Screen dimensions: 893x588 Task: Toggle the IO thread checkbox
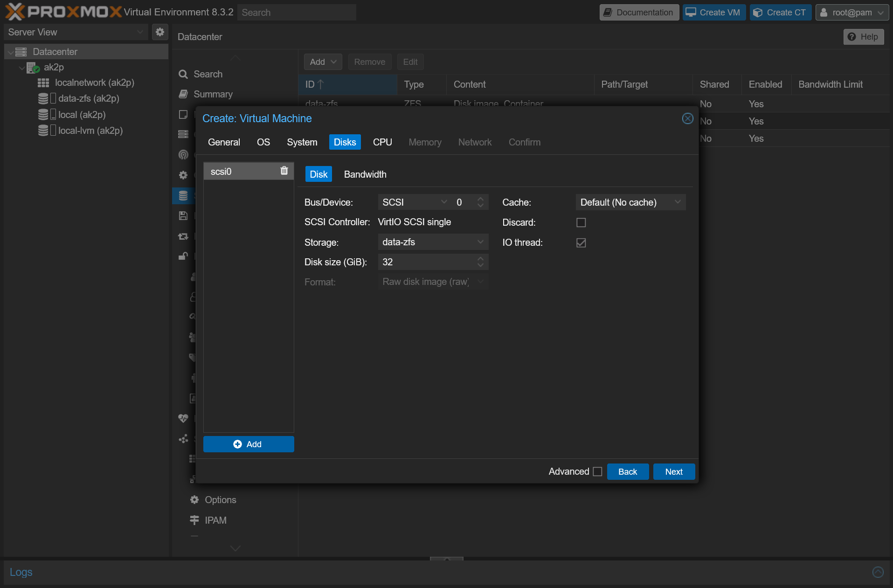(x=581, y=242)
